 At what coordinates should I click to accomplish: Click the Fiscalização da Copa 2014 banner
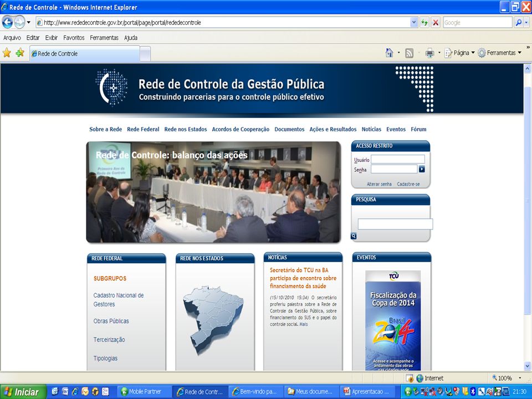pos(393,320)
